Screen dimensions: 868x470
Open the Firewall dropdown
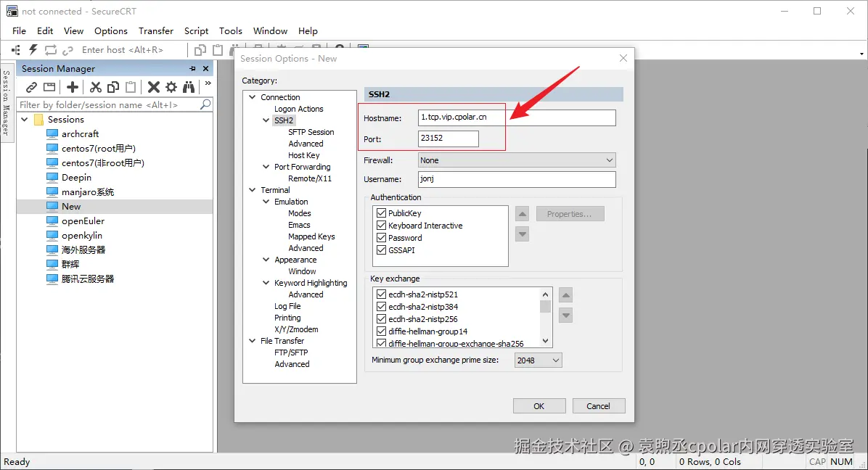click(x=517, y=160)
